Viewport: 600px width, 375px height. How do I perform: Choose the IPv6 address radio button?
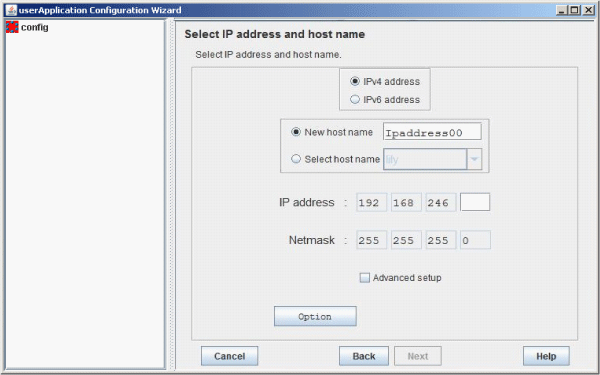[355, 99]
